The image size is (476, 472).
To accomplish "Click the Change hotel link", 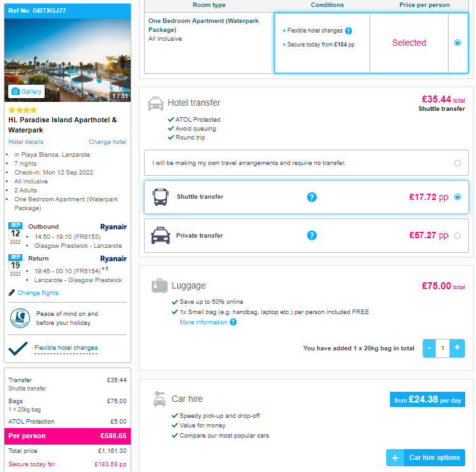I will (x=108, y=142).
